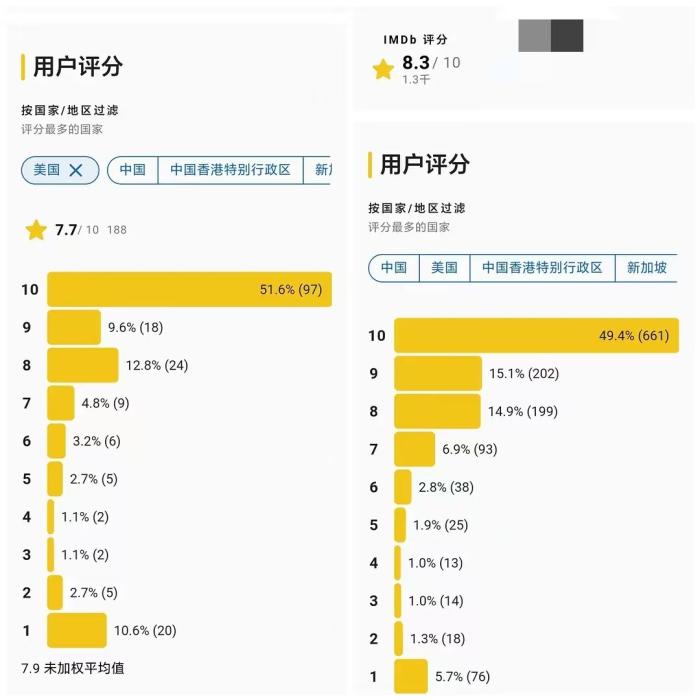Viewport: 700px width, 700px height.
Task: Select the 10.6% (20) one-star bar
Action: click(x=76, y=630)
